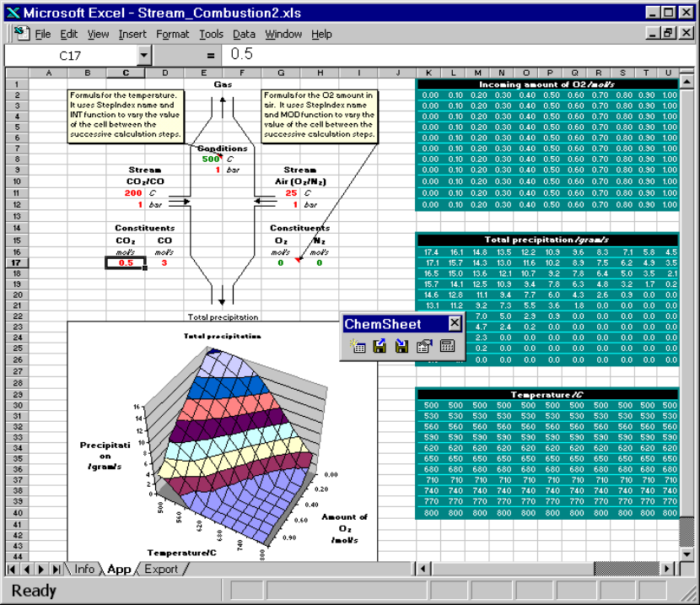Select column C header
Screen dimensions: 700x605
(x=126, y=73)
